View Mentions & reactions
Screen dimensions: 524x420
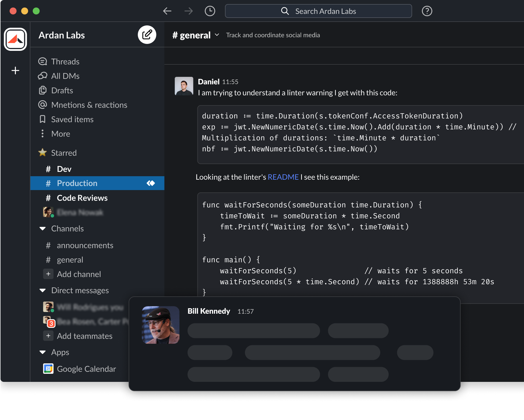pyautogui.click(x=89, y=105)
